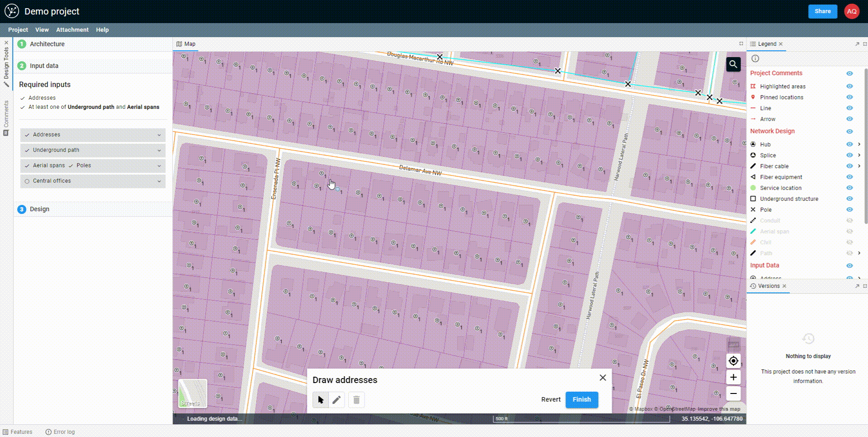Open the Input data step
This screenshot has height=437, width=868.
point(93,66)
